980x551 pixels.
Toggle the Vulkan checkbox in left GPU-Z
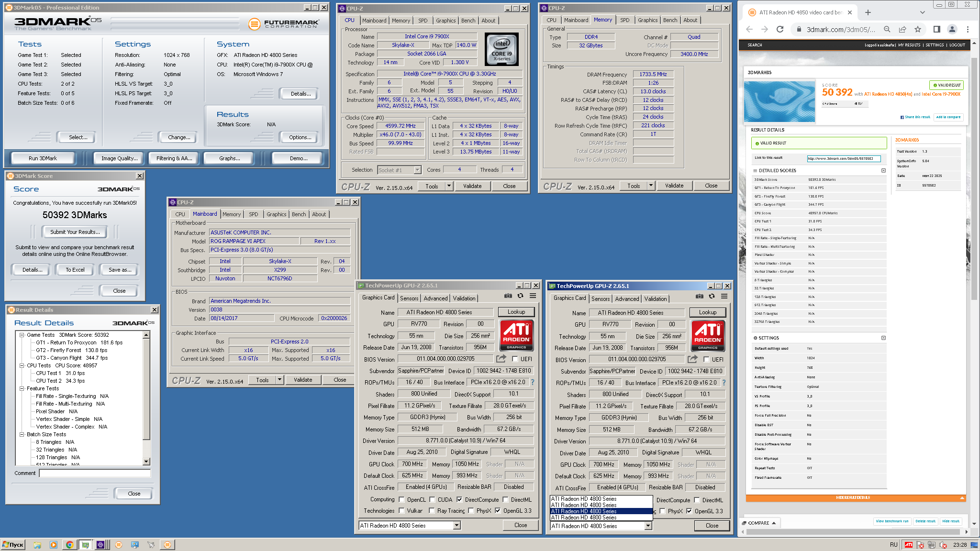[x=401, y=510]
